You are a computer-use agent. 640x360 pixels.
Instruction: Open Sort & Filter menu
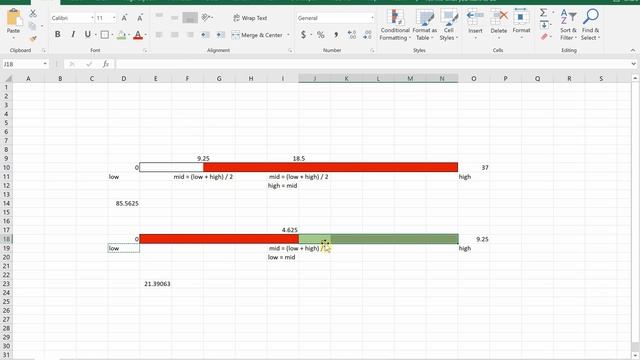click(568, 24)
